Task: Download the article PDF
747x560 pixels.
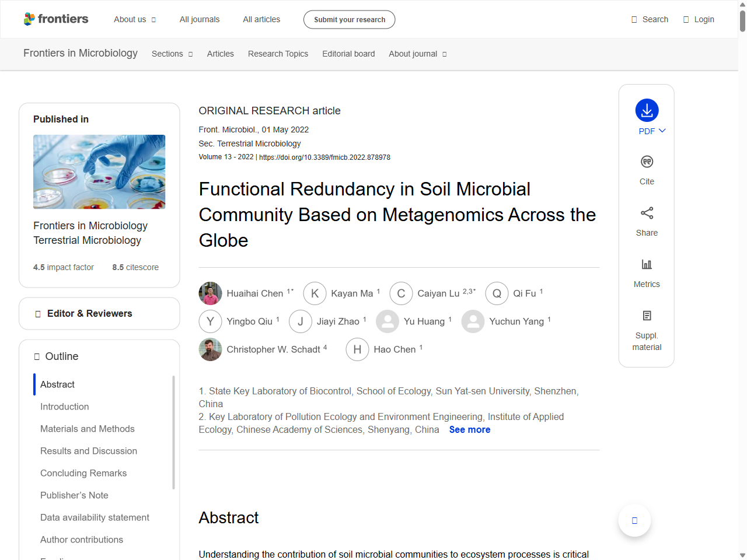Action: pos(647,111)
